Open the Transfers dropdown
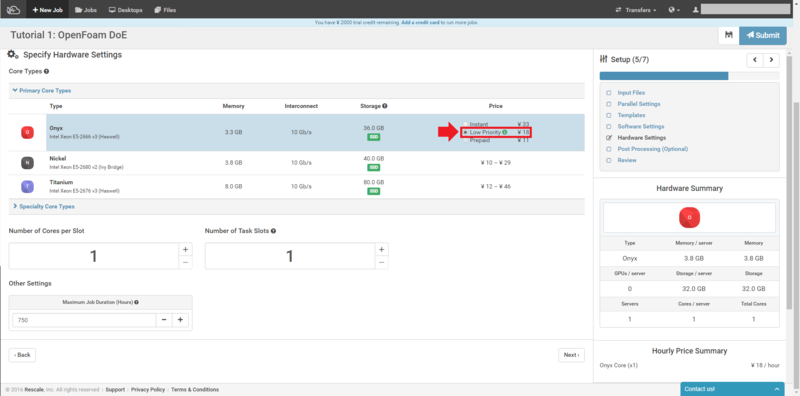Screen dimensions: 800x396 pyautogui.click(x=636, y=10)
